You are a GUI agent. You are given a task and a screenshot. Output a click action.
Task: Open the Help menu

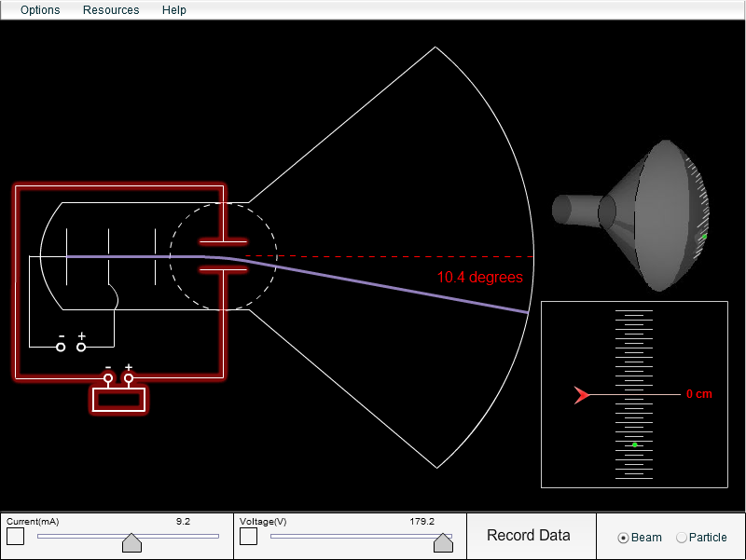point(173,10)
